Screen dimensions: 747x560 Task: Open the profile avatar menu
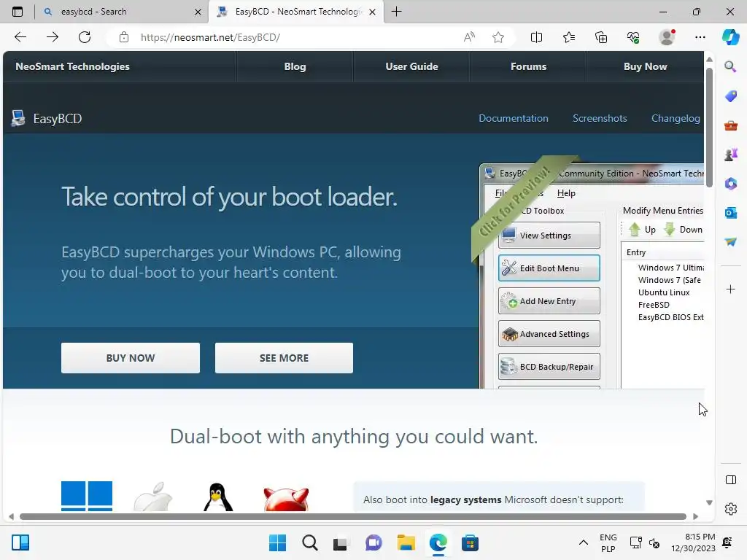pyautogui.click(x=667, y=37)
